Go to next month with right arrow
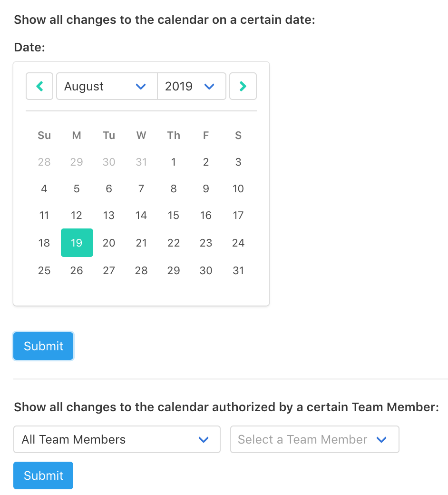This screenshot has height=495, width=448. [x=243, y=86]
